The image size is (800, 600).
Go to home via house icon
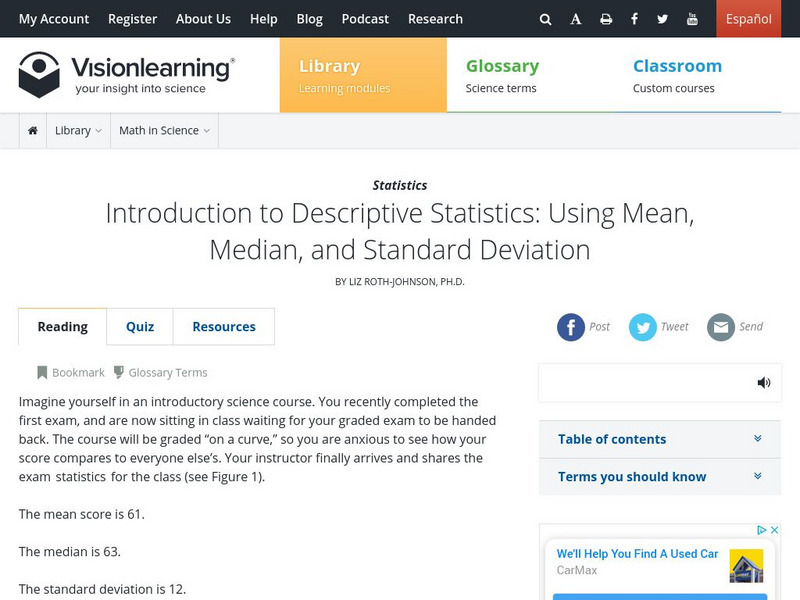(x=33, y=131)
